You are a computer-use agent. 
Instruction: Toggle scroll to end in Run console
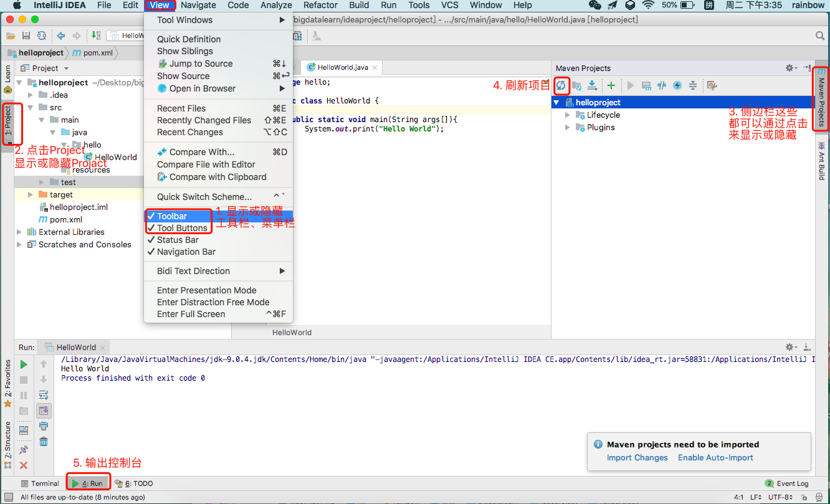point(44,411)
